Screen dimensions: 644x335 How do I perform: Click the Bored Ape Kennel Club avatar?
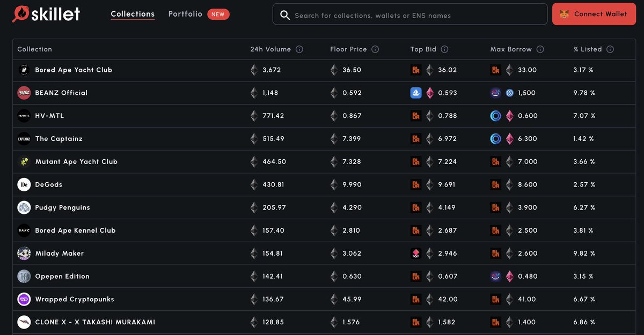pos(24,230)
